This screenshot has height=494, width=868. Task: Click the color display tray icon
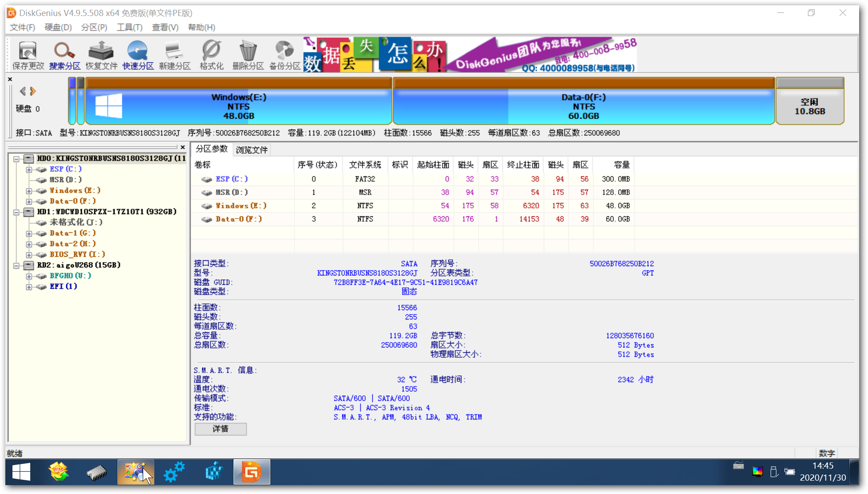(758, 471)
